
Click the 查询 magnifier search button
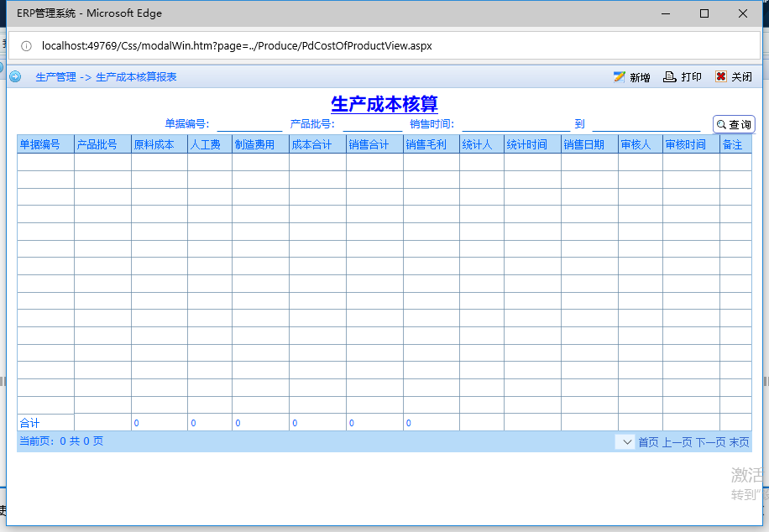point(734,124)
